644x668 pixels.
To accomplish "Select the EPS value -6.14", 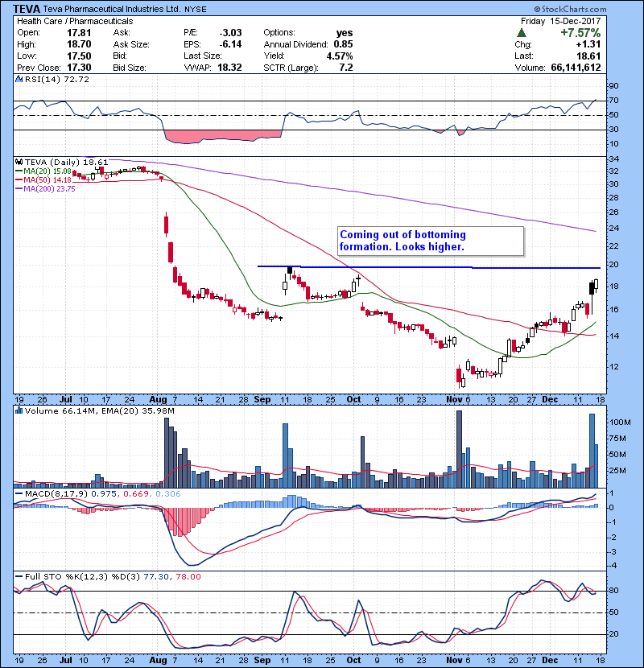I will 230,44.
